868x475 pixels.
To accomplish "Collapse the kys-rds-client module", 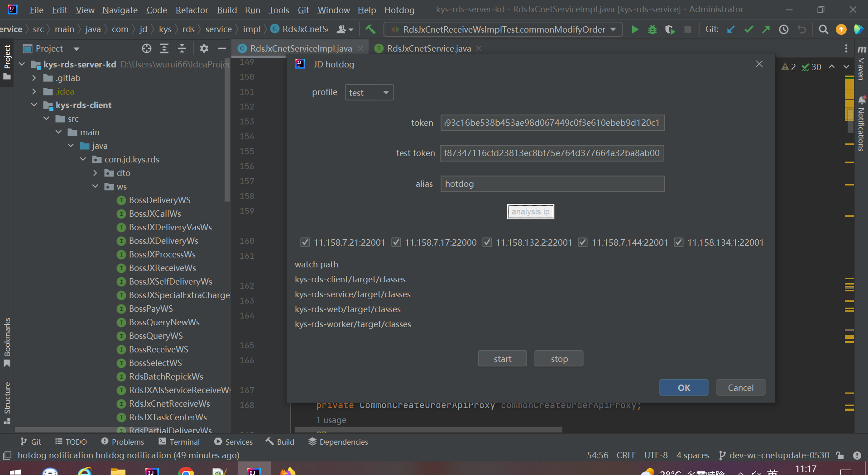I will [34, 105].
